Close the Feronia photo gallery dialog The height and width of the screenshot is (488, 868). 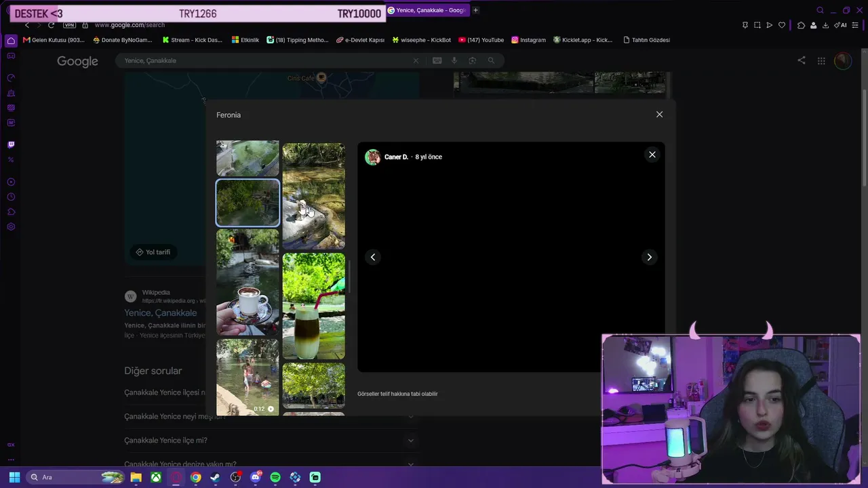659,115
